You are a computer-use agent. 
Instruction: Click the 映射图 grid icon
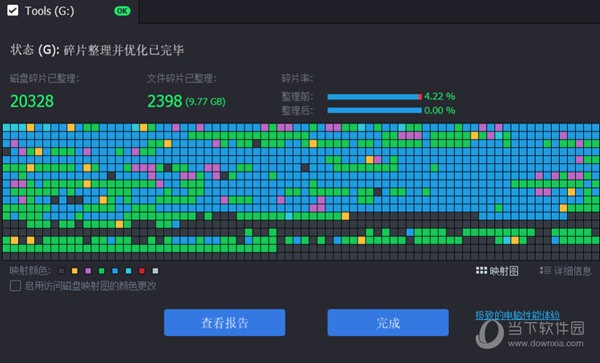[x=481, y=271]
